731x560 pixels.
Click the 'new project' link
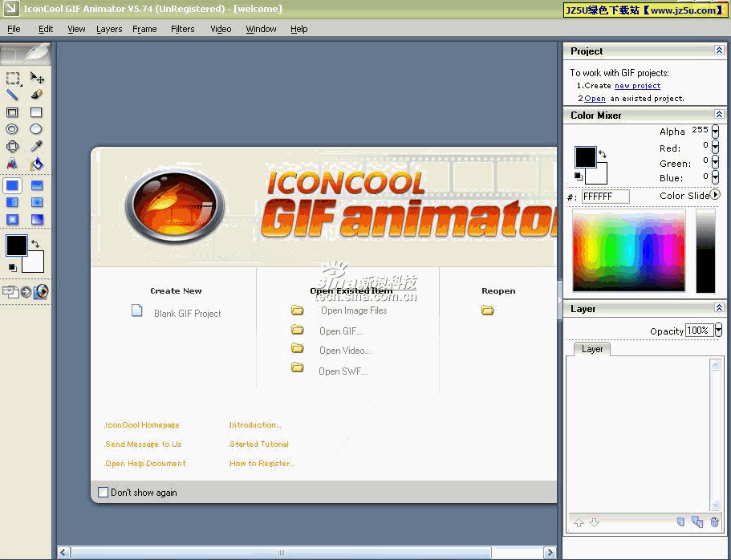(x=637, y=86)
